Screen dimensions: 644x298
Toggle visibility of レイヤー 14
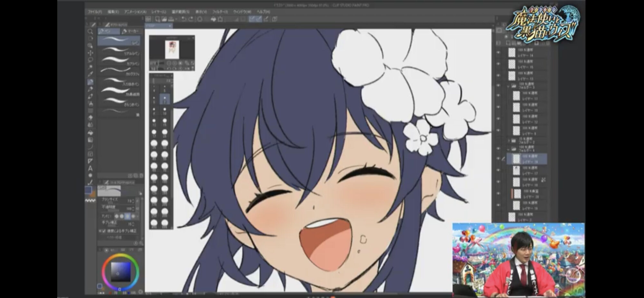click(x=498, y=52)
